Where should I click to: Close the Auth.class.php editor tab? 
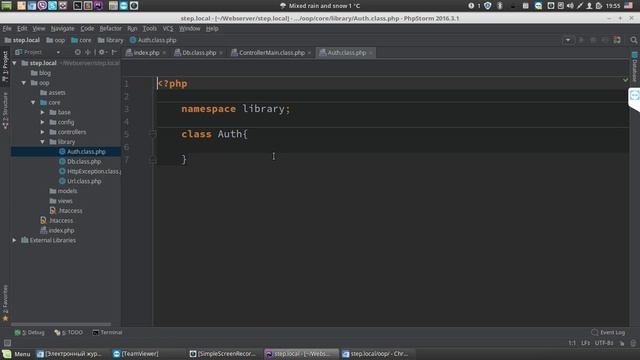pos(371,53)
